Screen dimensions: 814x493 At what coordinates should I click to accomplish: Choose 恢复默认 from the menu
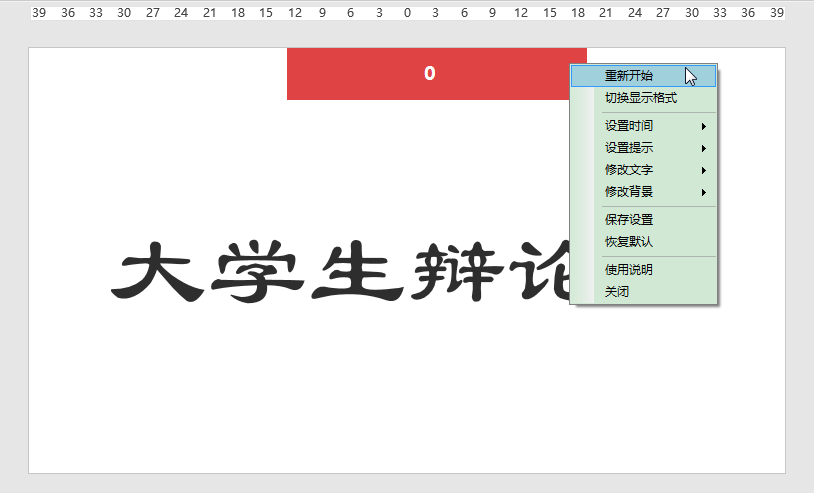(x=643, y=242)
